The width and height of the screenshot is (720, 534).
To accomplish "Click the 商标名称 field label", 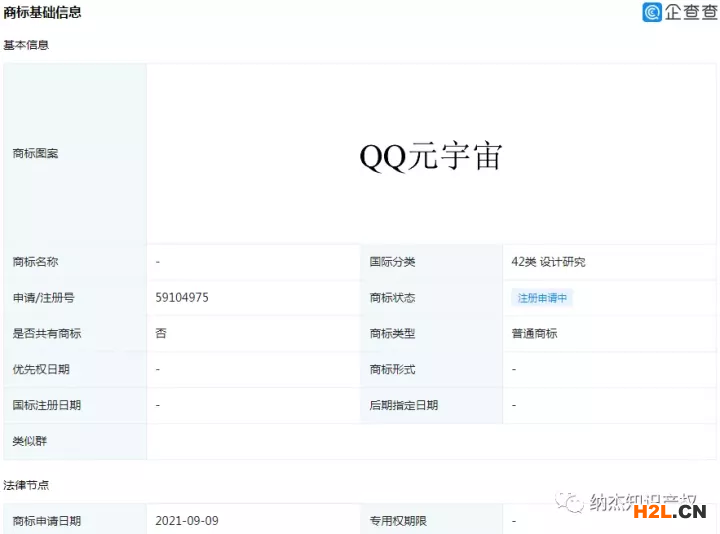I will click(x=35, y=262).
